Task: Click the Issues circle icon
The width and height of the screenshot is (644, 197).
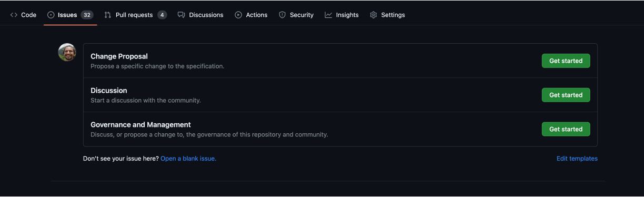Action: pyautogui.click(x=51, y=15)
